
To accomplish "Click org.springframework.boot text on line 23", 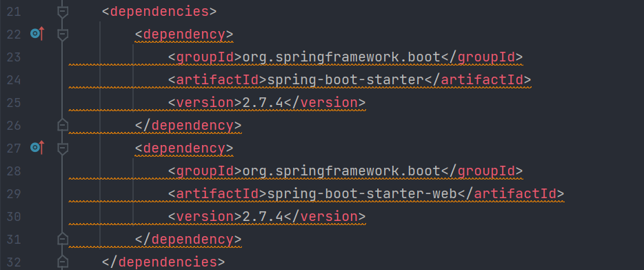I will (342, 57).
